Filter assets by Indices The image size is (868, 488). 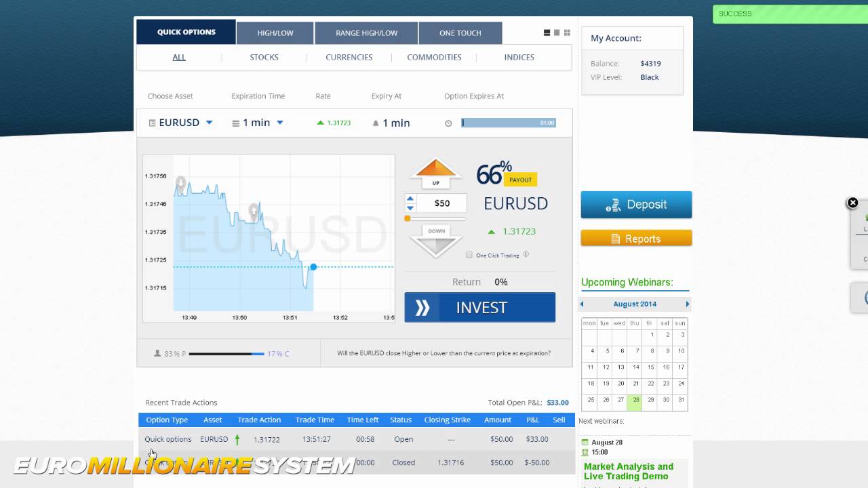point(519,57)
